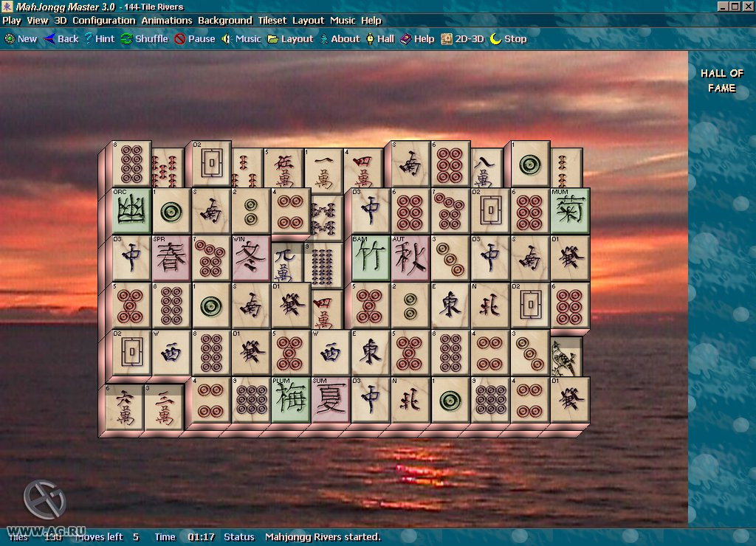Select the eight character (八萬) tile
Image resolution: width=756 pixels, height=546 pixels.
click(486, 167)
